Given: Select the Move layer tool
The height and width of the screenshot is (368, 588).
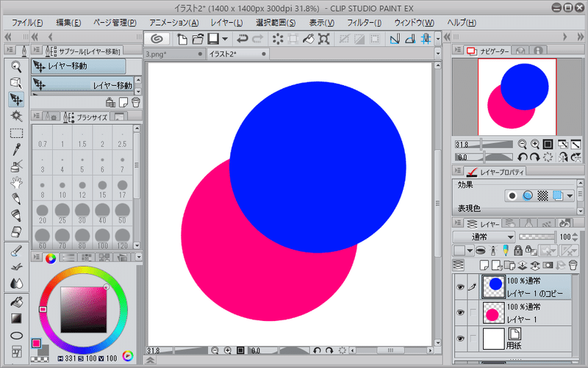Looking at the screenshot, I should [16, 99].
